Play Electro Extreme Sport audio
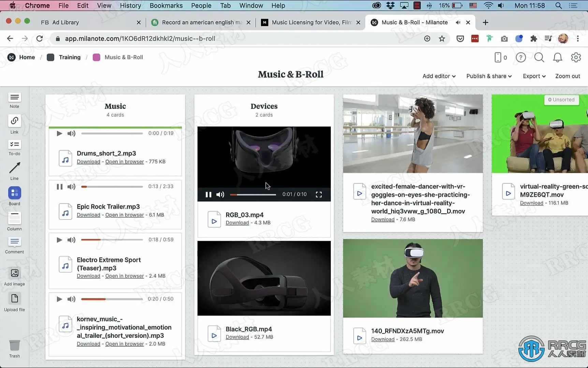This screenshot has width=588, height=368. (59, 240)
